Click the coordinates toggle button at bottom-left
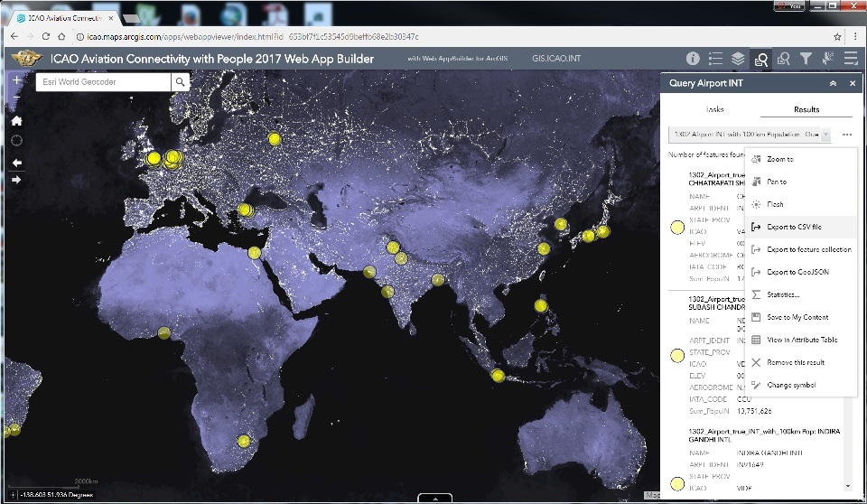This screenshot has width=867, height=504. (x=12, y=495)
